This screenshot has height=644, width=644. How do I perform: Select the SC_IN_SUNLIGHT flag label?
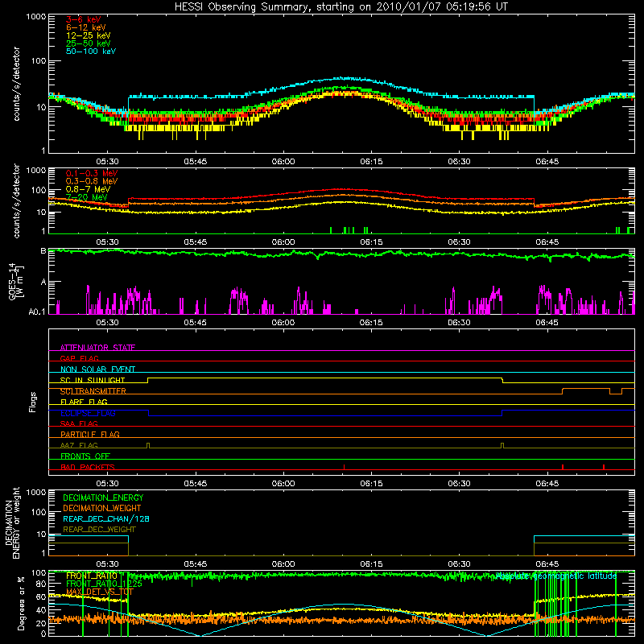(93, 380)
